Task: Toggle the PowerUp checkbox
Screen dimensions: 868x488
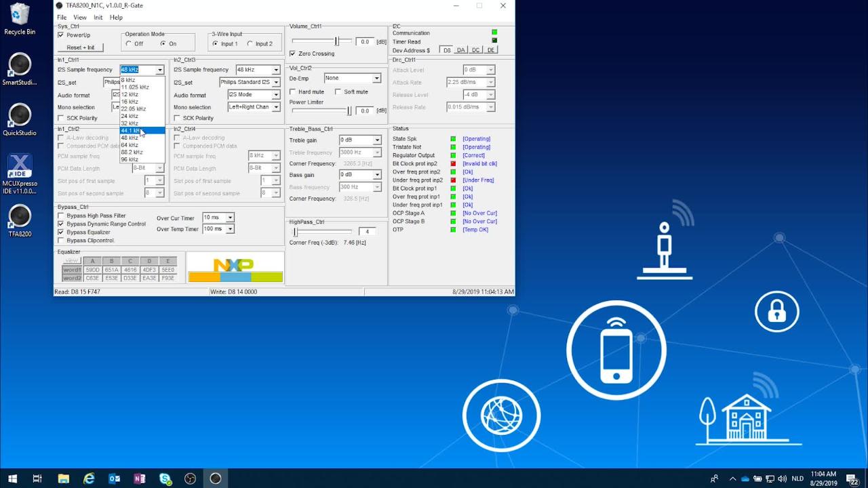Action: [x=61, y=35]
